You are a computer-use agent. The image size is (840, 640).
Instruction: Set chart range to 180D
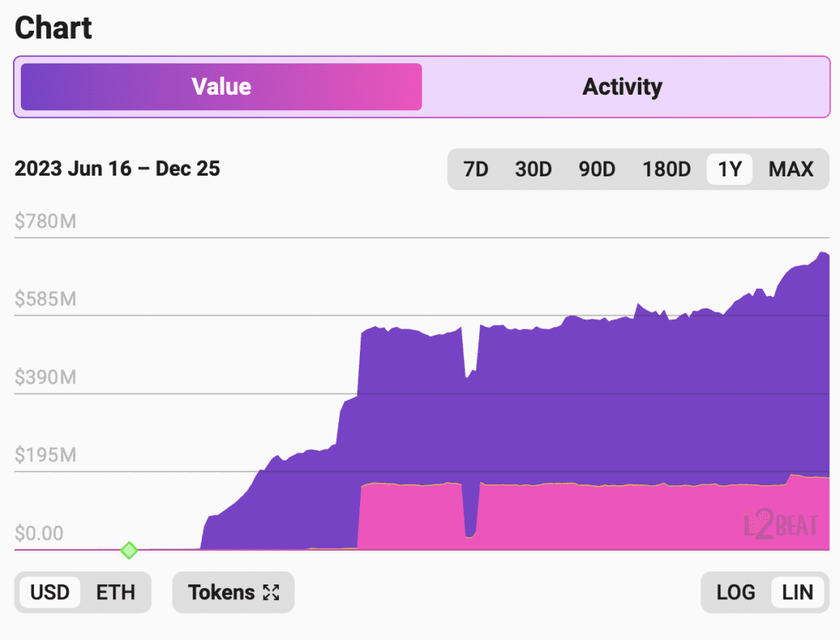pos(667,169)
